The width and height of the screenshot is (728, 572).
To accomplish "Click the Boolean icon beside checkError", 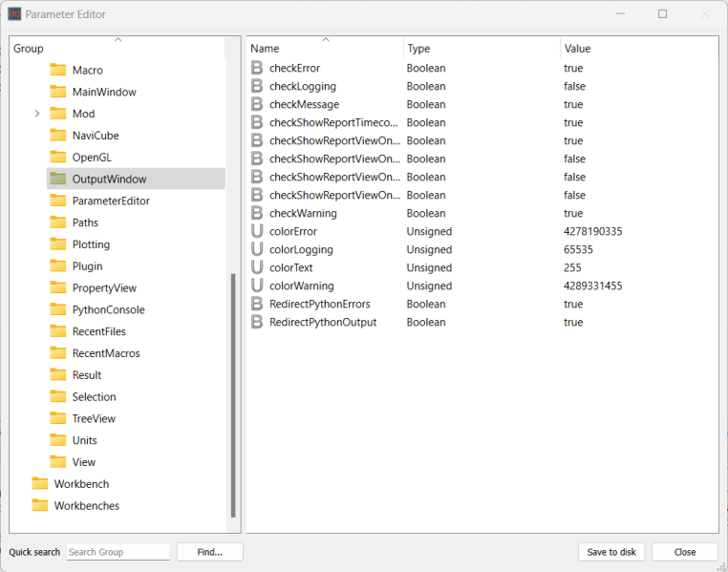I will (256, 68).
